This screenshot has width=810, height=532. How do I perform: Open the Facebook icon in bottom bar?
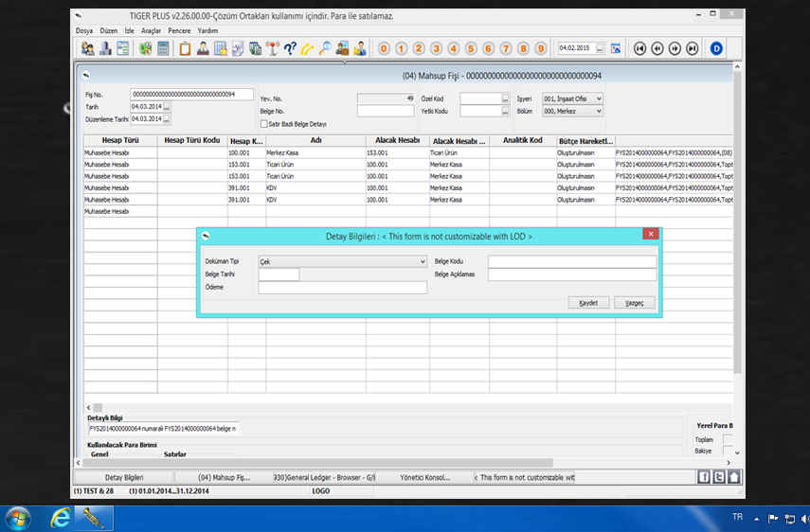point(704,477)
